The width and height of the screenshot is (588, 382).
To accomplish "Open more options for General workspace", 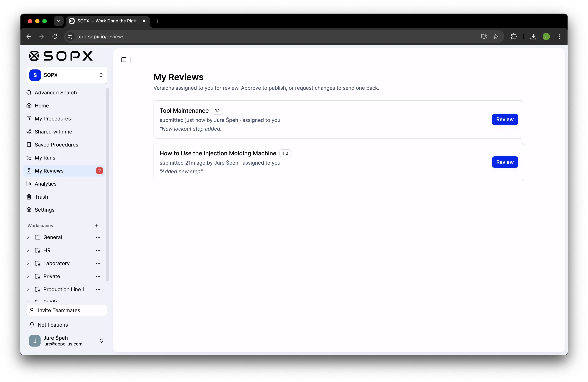I will tap(98, 237).
